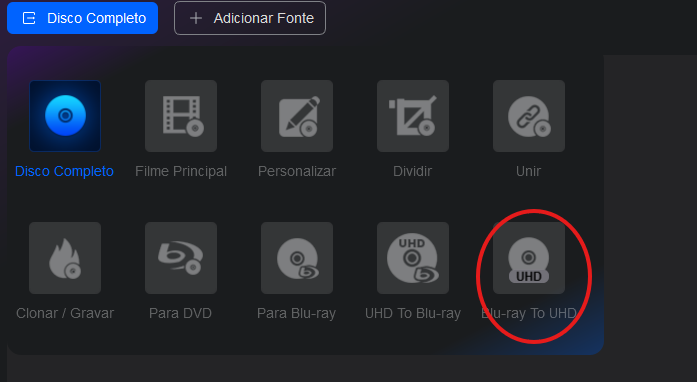Click the Adicionar Fonte button
Screen dimensions: 697x382
(250, 18)
